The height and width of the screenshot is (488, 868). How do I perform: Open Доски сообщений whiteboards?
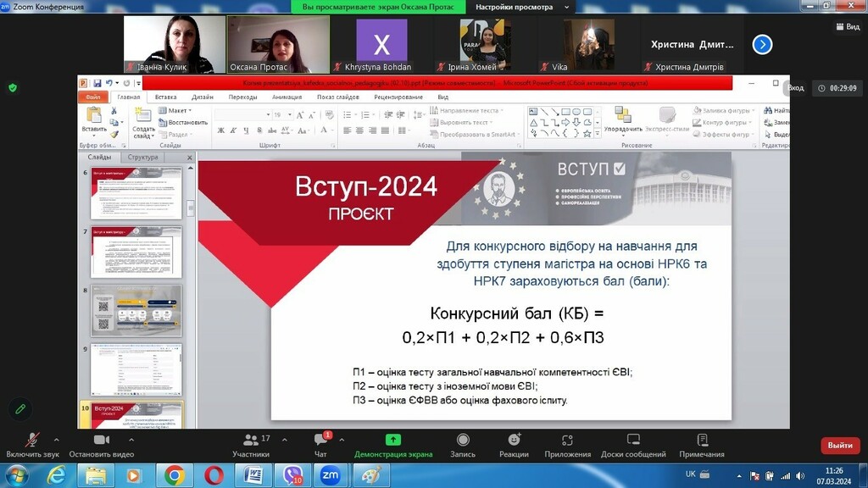633,444
